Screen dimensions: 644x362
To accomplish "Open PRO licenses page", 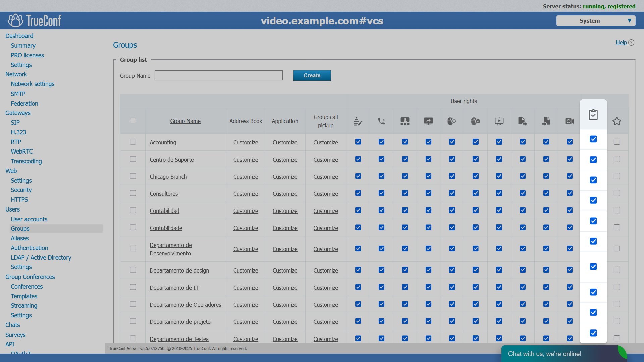I will coord(27,55).
